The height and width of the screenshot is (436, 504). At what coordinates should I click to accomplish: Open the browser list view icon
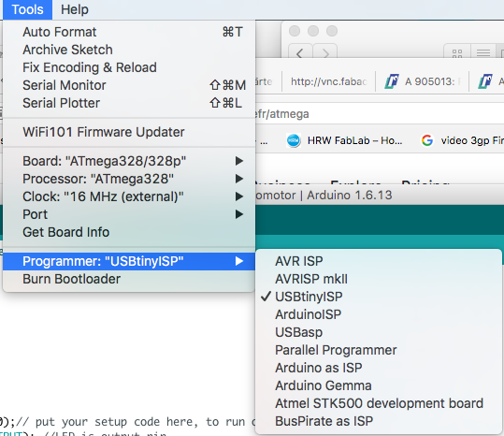tap(483, 52)
